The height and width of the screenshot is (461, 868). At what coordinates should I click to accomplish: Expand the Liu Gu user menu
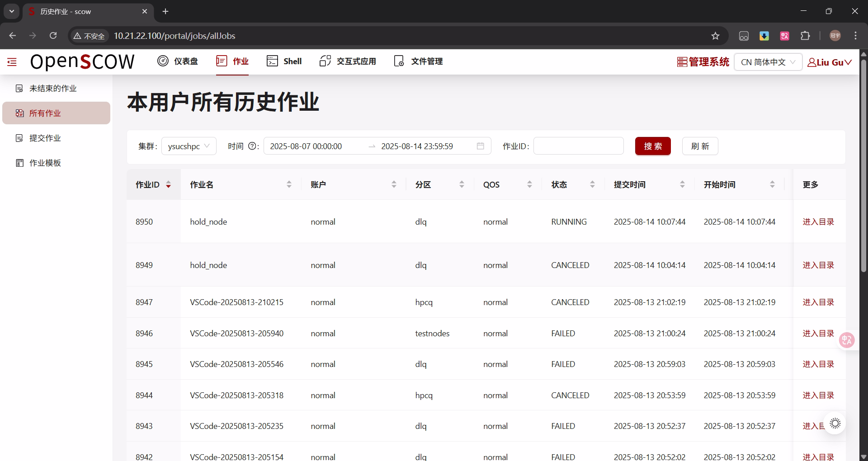click(x=829, y=62)
